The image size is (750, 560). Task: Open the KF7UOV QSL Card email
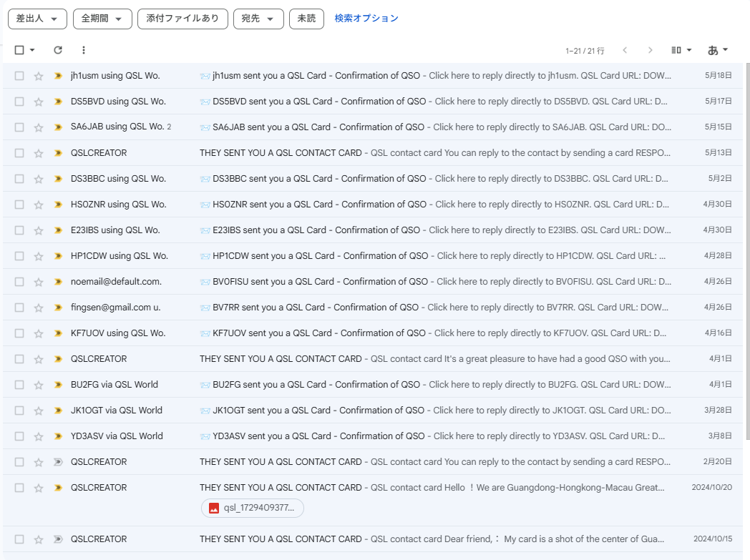(x=373, y=333)
